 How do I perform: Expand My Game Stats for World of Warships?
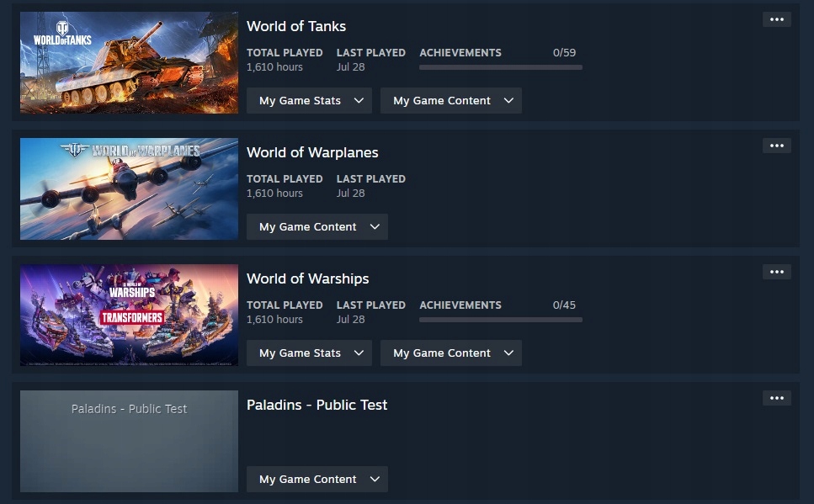309,353
